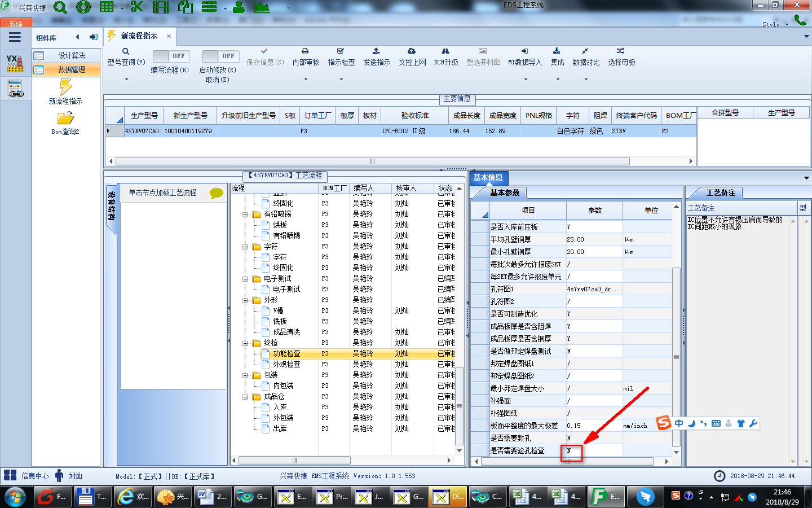
Task: Open the hamburger menu in the left sidebar
Action: (x=15, y=37)
